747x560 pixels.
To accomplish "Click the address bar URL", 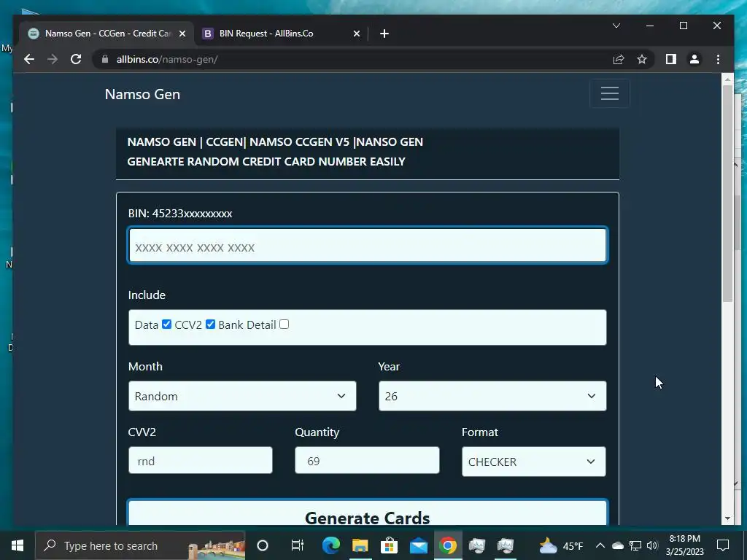I will click(x=167, y=60).
